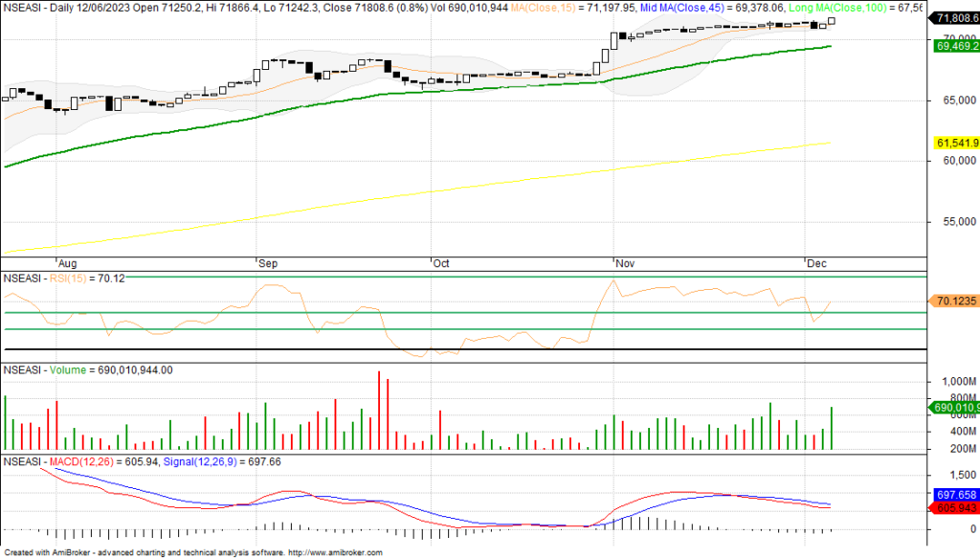Click the tallest red volume bar
This screenshot has height=558, width=980.
click(379, 411)
